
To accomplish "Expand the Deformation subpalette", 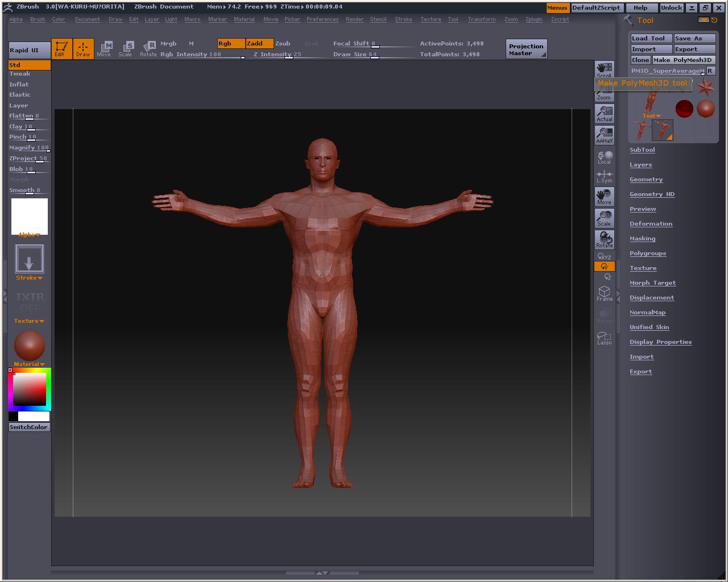I will [x=651, y=224].
